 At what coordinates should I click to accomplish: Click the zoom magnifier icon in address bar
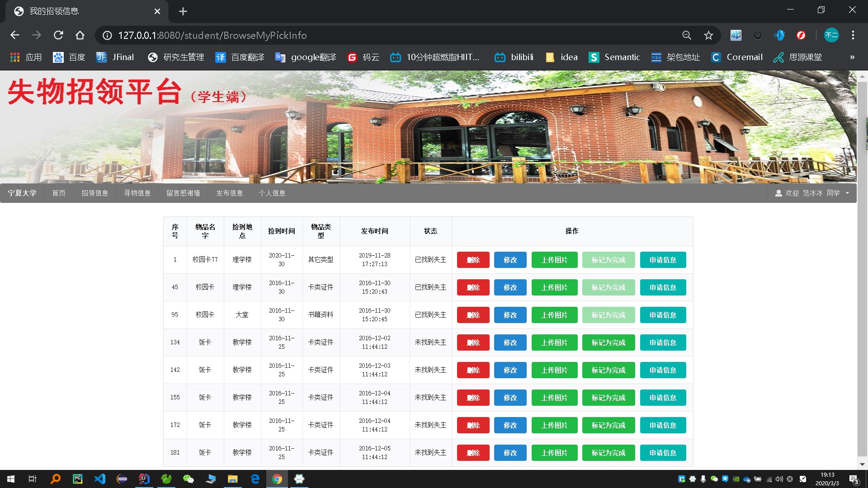click(x=687, y=35)
